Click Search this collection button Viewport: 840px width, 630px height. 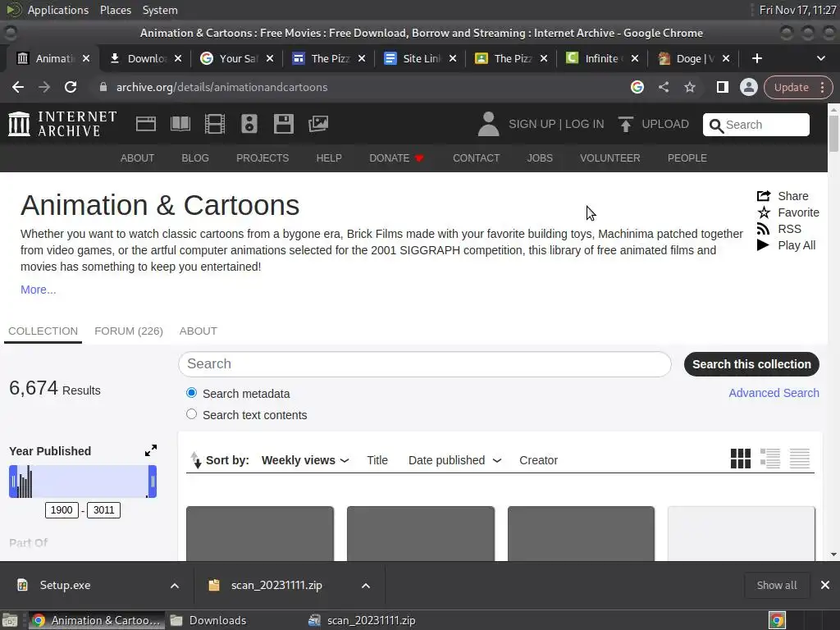click(x=751, y=364)
